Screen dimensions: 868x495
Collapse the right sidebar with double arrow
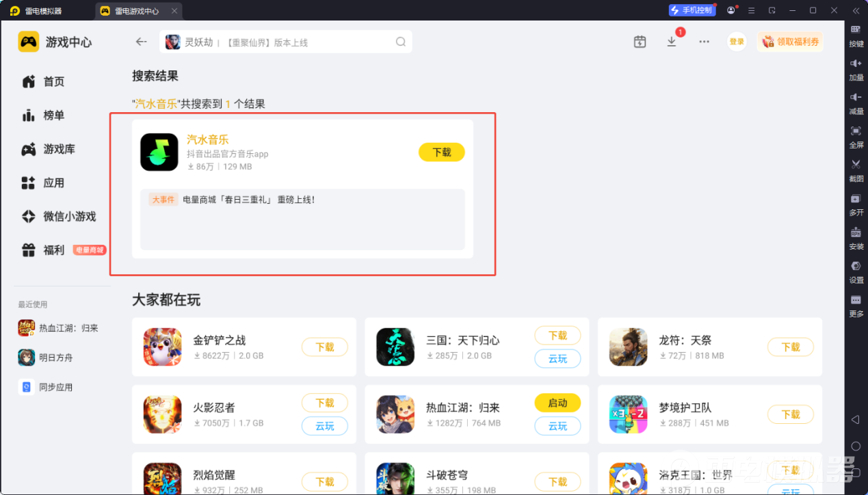tap(856, 10)
